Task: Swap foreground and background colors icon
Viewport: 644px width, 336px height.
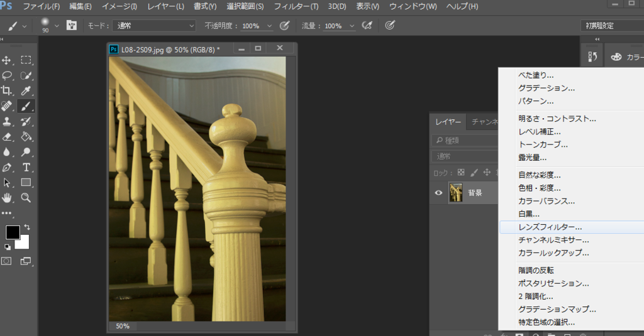Action: click(x=27, y=227)
